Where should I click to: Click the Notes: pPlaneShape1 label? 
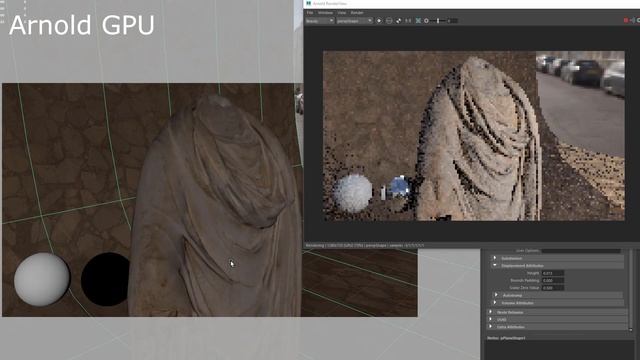coord(506,338)
